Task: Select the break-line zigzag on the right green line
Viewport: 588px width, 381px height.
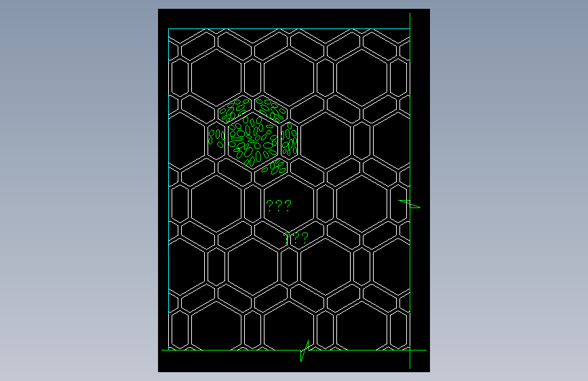Action: coord(409,204)
